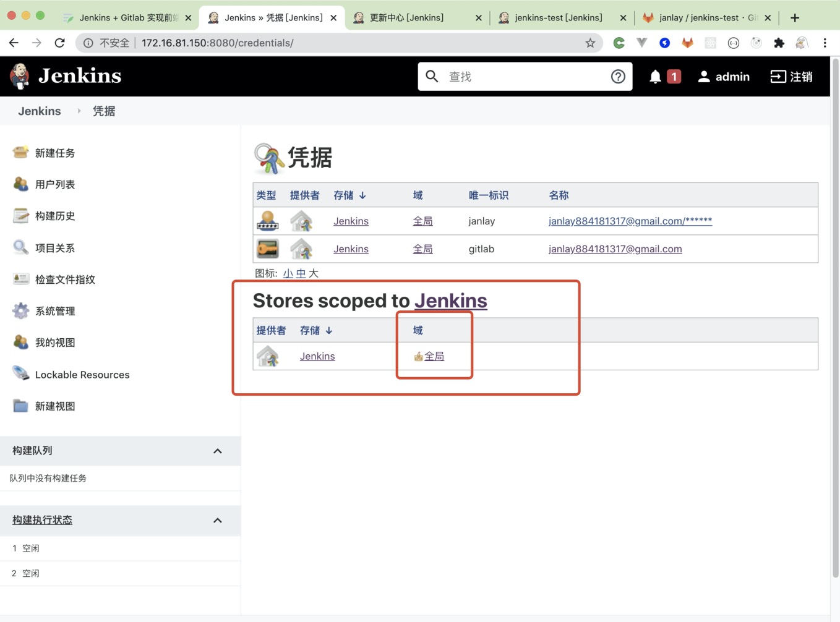The width and height of the screenshot is (840, 622).
Task: Click the provider icon in Stores scoped table
Action: (x=268, y=356)
